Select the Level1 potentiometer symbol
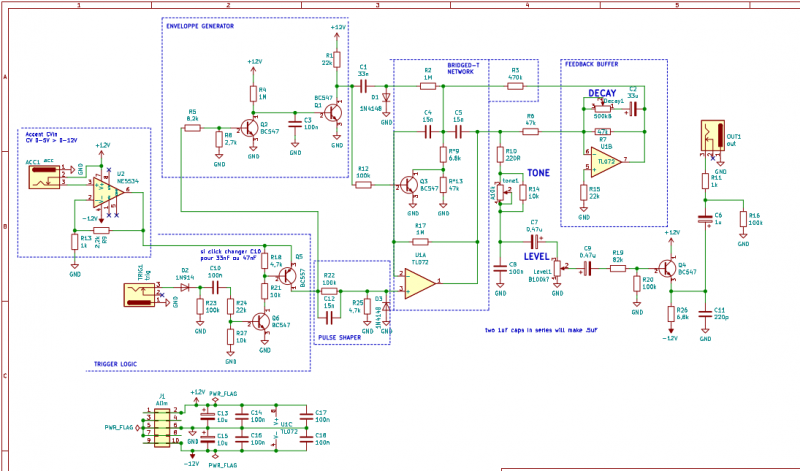800x471 pixels. coord(557,269)
